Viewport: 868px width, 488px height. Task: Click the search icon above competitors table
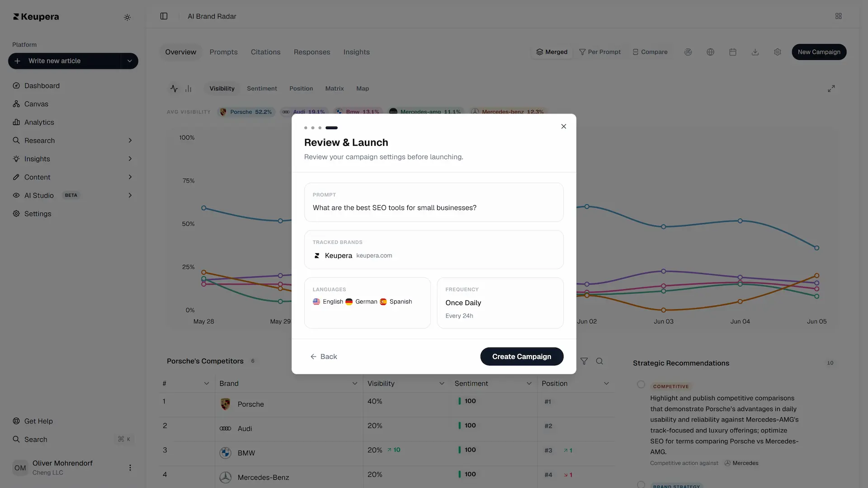(x=599, y=361)
